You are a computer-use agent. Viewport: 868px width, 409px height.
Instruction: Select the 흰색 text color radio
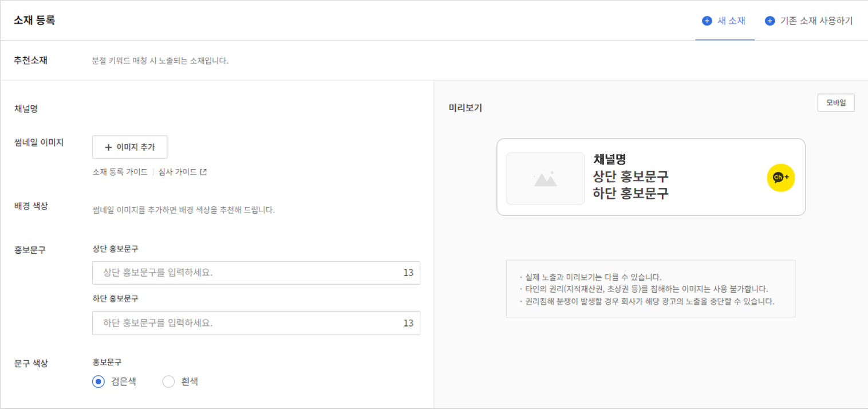pyautogui.click(x=168, y=382)
